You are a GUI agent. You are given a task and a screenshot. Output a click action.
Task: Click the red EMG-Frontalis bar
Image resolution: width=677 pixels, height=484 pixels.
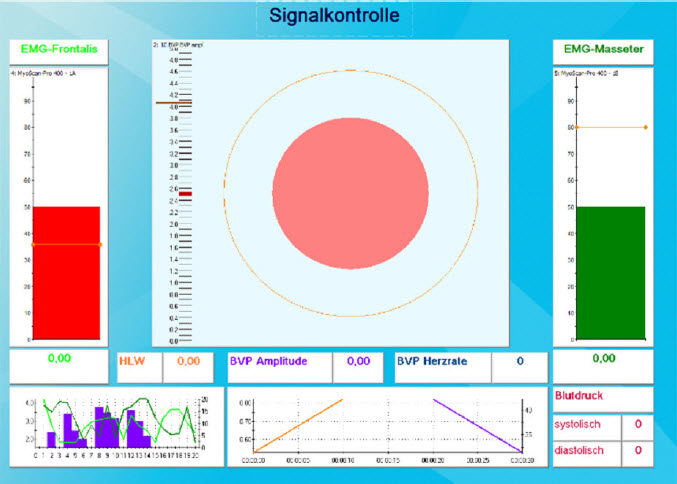[x=66, y=273]
